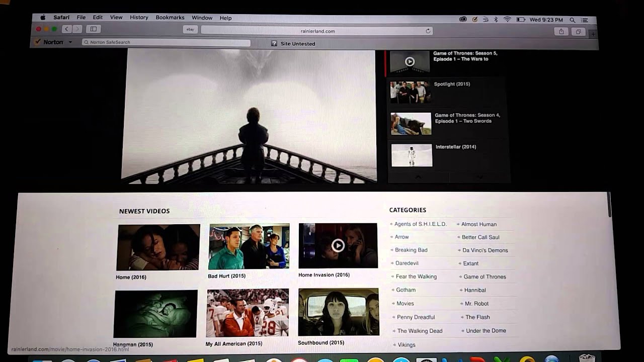Screen dimensions: 644x362
Task: Open the Movies category
Action: (x=405, y=304)
